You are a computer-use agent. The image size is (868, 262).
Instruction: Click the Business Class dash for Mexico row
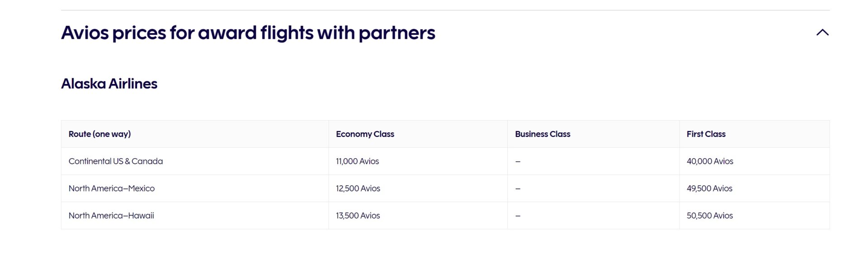click(x=518, y=189)
